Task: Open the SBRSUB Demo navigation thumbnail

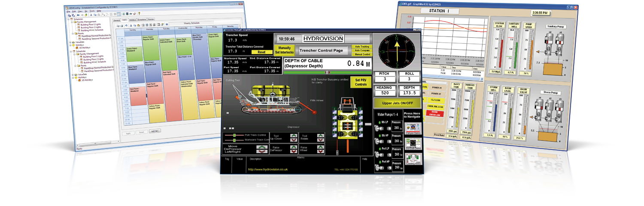Action: 413,143
